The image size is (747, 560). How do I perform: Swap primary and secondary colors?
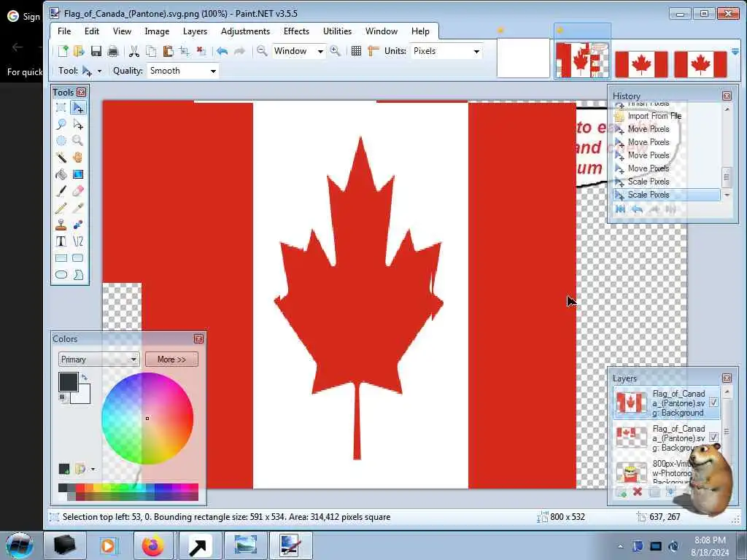(85, 377)
